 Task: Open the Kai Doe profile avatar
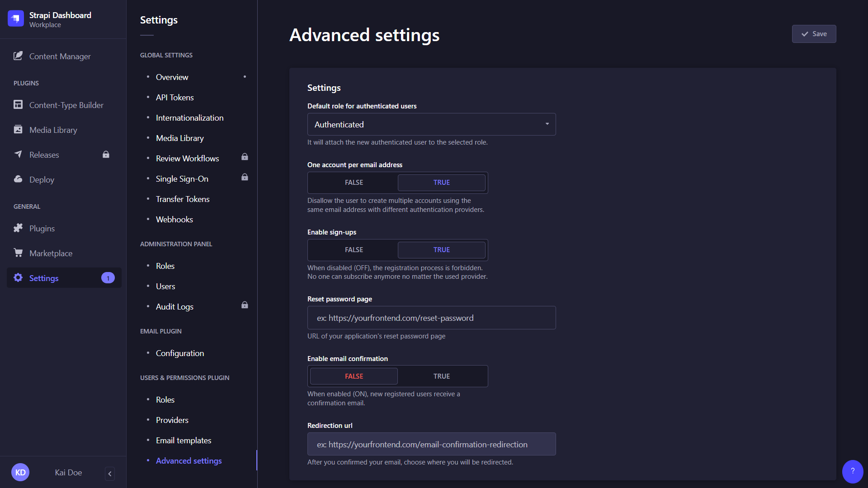[x=20, y=472]
